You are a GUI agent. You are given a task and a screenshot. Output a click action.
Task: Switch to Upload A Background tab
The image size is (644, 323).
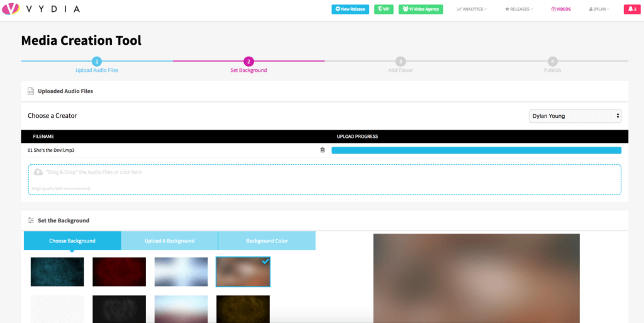[170, 241]
